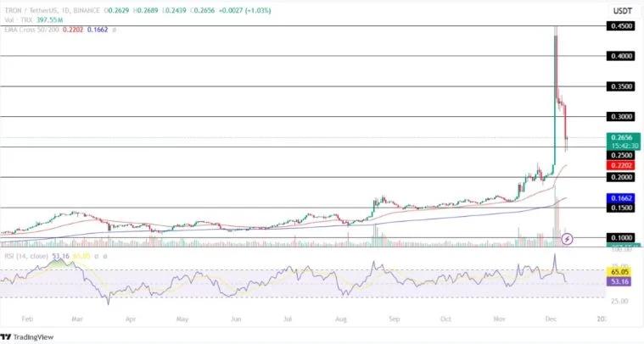Click the Jun date label

(x=236, y=319)
